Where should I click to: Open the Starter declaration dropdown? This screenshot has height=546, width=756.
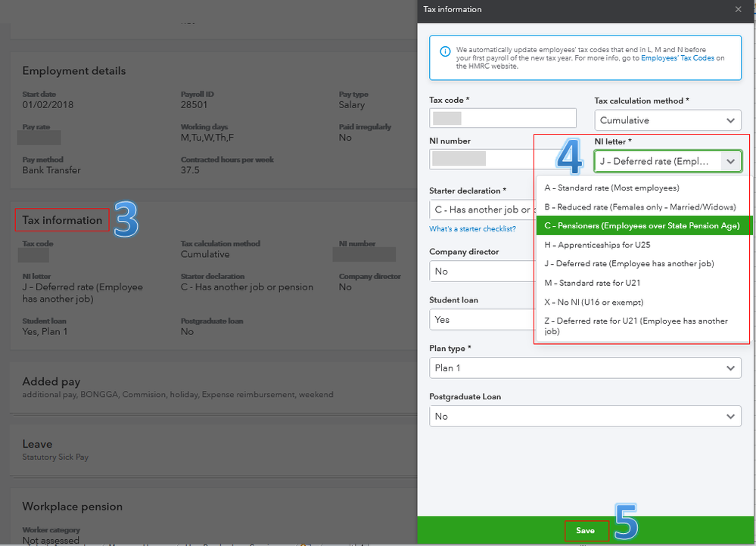pyautogui.click(x=482, y=209)
